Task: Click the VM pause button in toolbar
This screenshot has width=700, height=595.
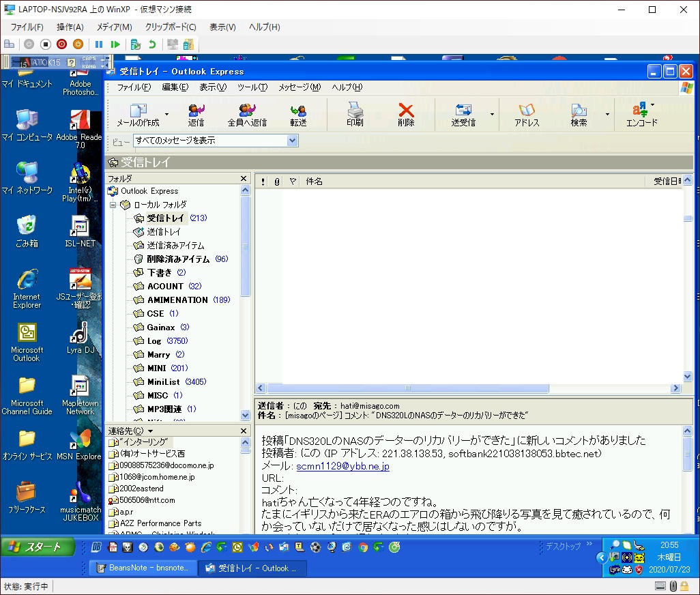Action: [x=99, y=44]
